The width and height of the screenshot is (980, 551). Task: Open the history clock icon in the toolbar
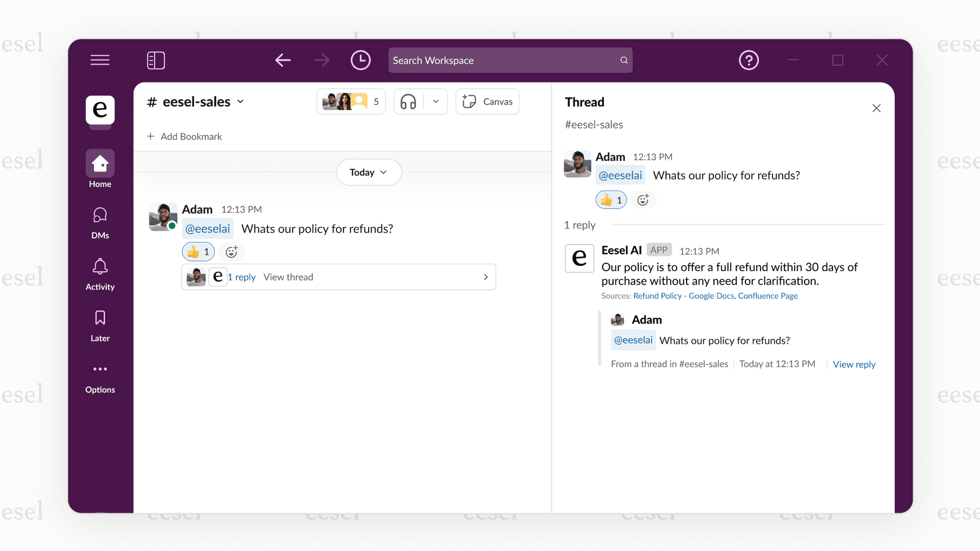pos(360,60)
